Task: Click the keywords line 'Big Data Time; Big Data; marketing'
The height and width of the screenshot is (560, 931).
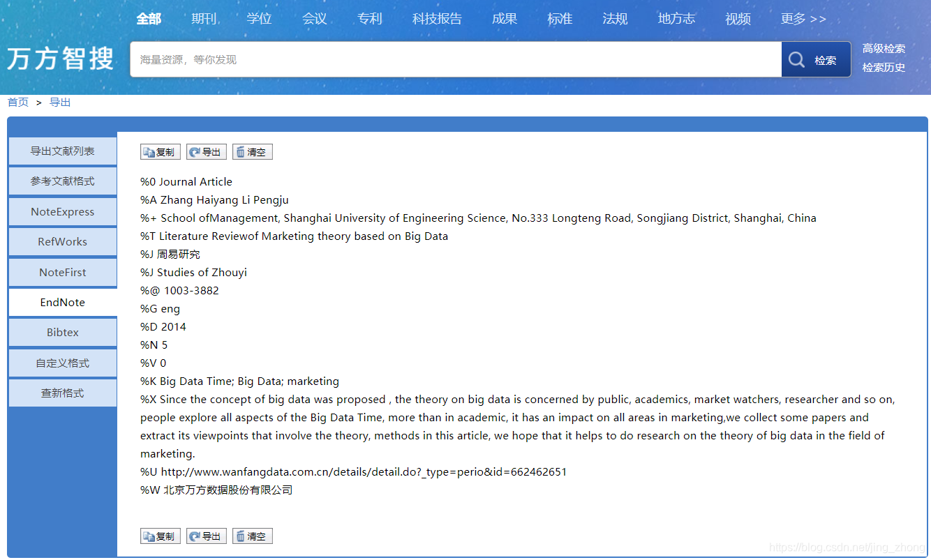Action: pyautogui.click(x=239, y=381)
